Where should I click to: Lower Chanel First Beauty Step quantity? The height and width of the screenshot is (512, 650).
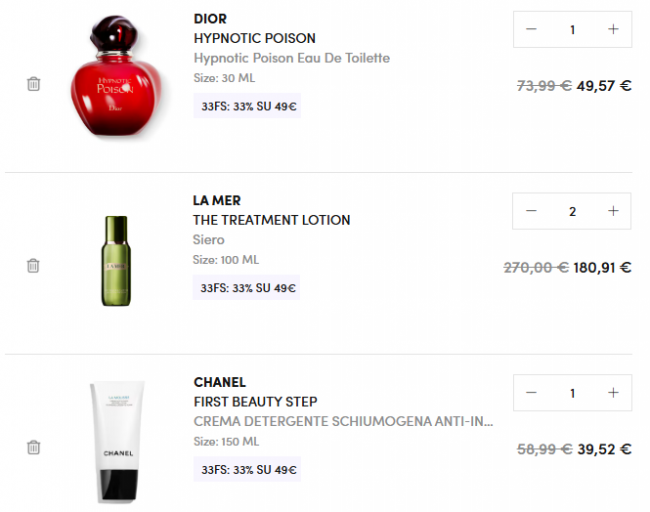[531, 392]
